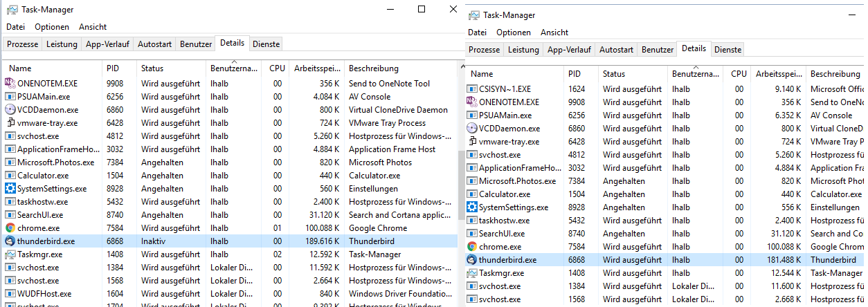Click ONENOTEM.EXE icon in left Task-Manager
868x307 pixels.
pos(10,83)
